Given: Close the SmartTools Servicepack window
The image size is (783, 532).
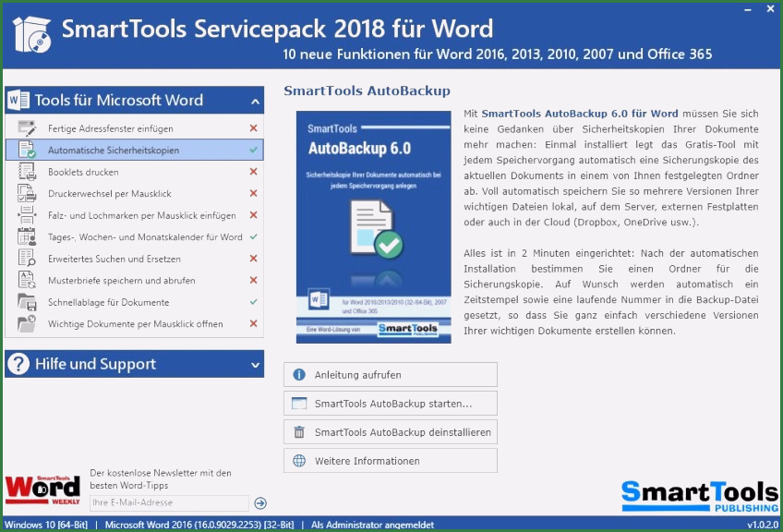Looking at the screenshot, I should (770, 9).
